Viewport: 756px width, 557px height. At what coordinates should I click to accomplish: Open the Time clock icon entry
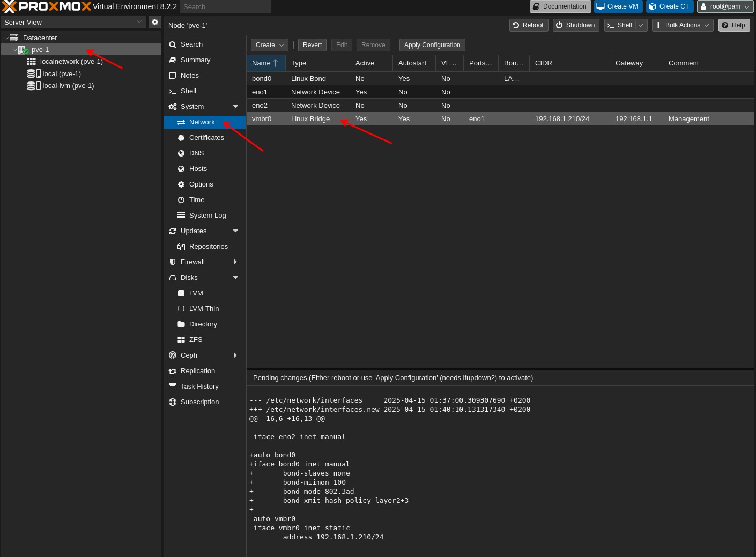point(181,200)
